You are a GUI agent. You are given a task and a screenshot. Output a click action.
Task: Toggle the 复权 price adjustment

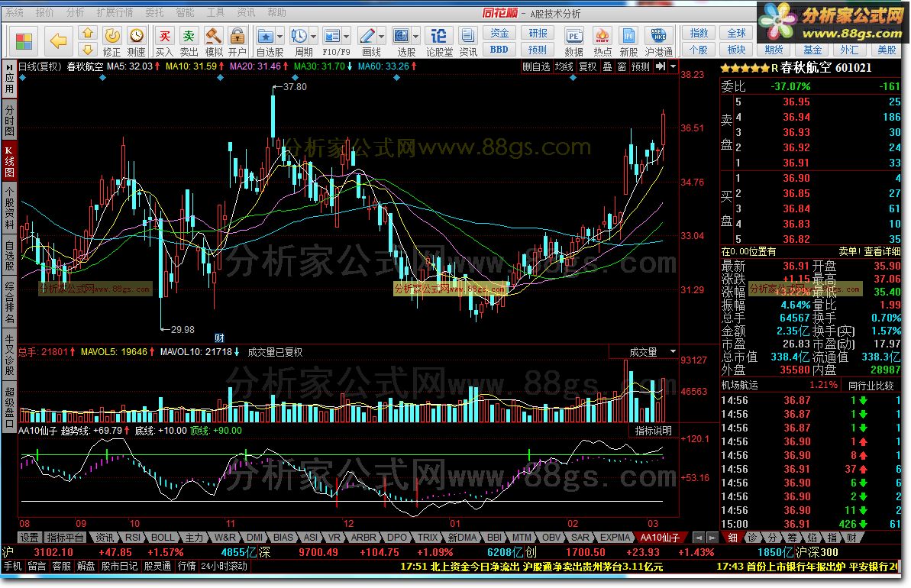click(587, 67)
